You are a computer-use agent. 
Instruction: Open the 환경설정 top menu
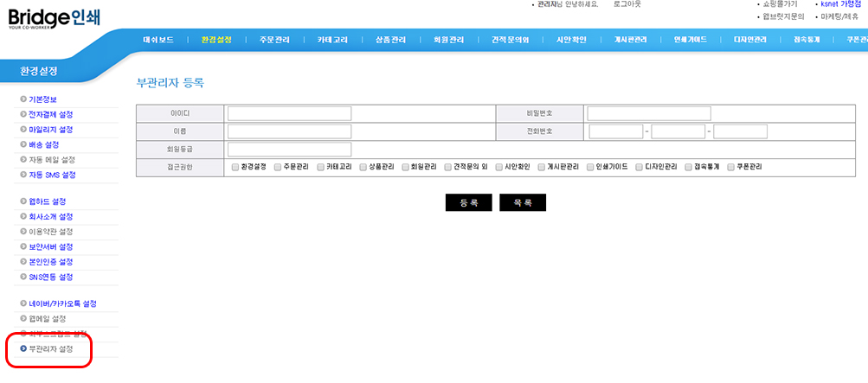tap(216, 40)
